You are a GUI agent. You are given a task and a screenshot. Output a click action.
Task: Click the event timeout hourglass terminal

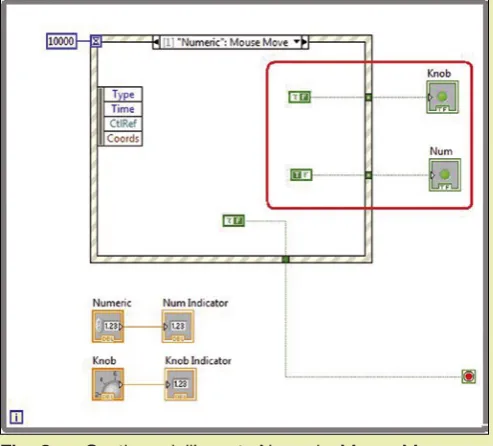pyautogui.click(x=96, y=41)
